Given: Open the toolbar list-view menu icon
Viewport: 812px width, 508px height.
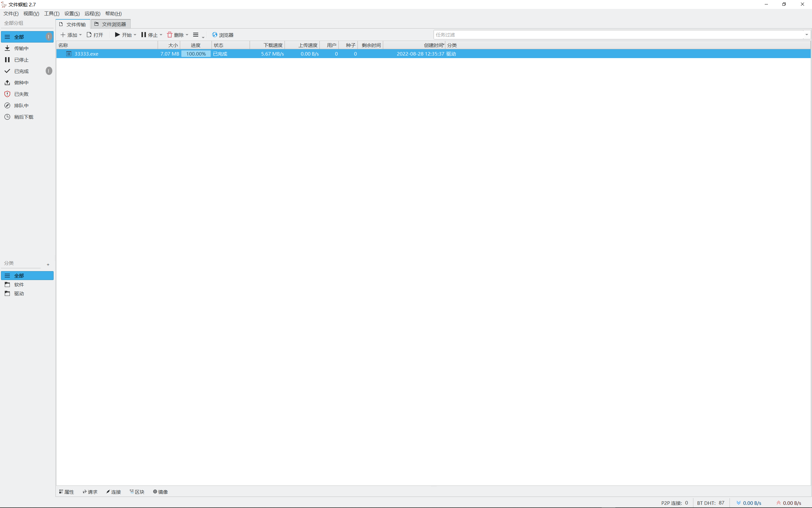Looking at the screenshot, I should [196, 35].
